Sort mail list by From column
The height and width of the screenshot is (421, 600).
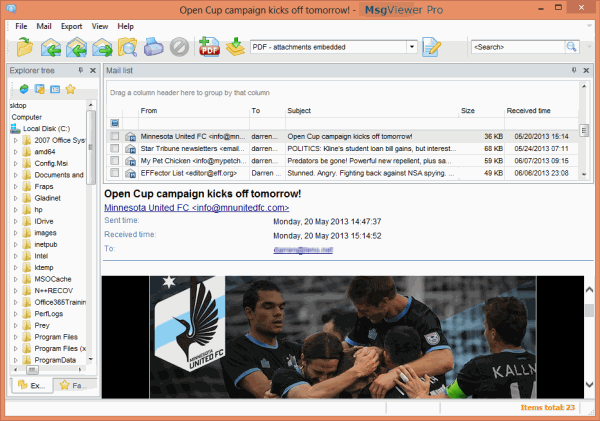(x=193, y=111)
